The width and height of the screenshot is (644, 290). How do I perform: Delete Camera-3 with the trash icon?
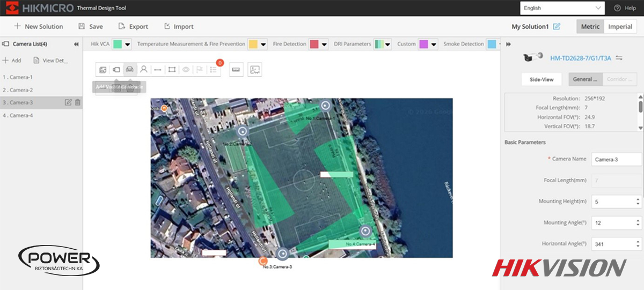(78, 102)
